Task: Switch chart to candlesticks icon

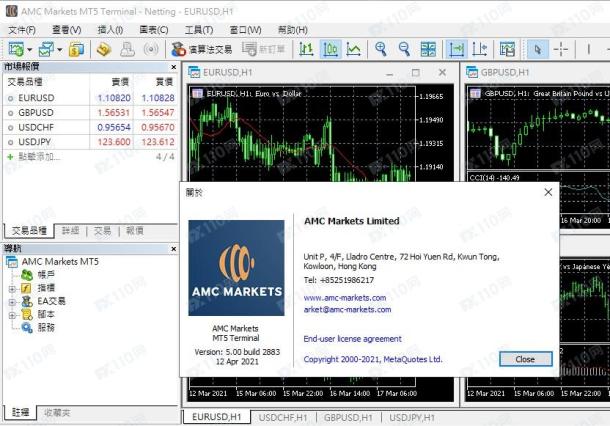Action: coord(330,49)
